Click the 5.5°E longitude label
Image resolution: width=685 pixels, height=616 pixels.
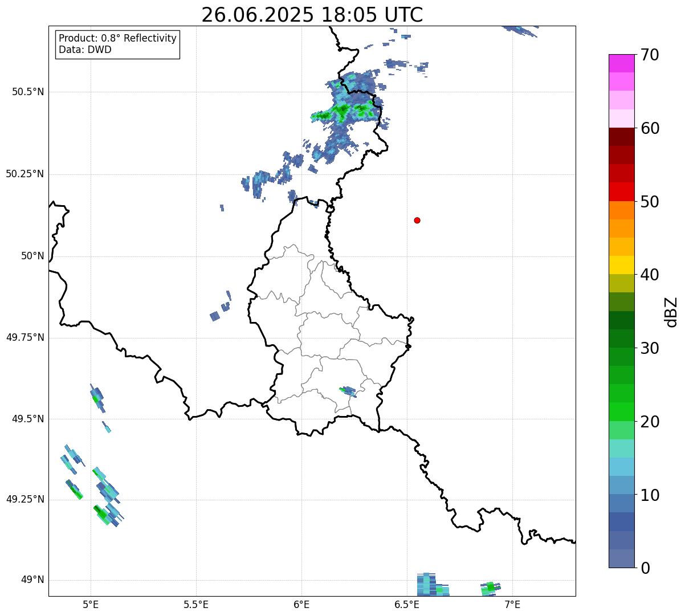196,604
